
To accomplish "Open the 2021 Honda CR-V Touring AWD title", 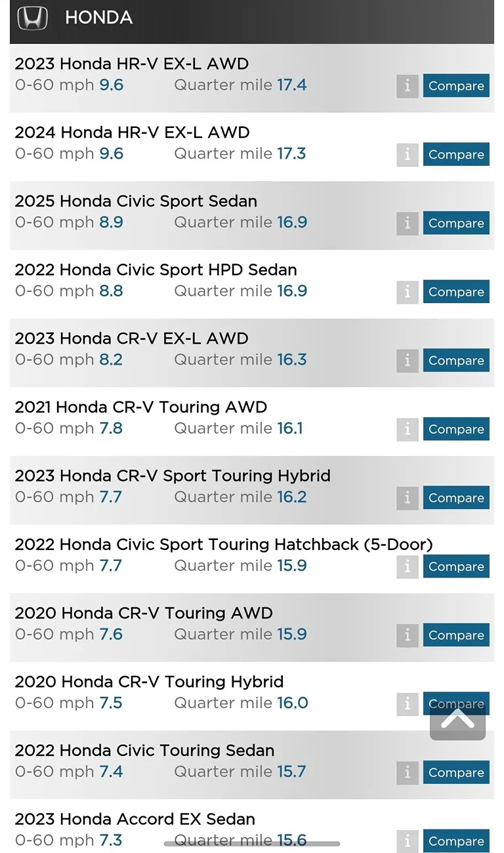I will pyautogui.click(x=140, y=407).
